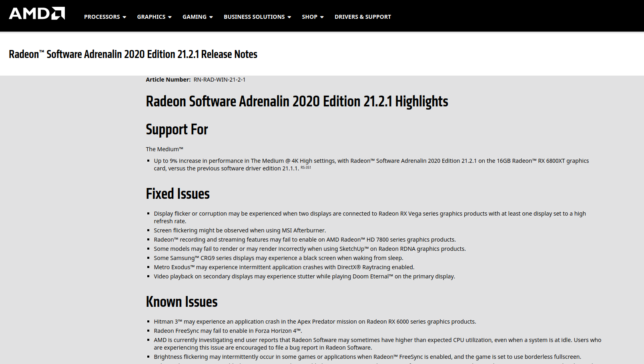Expand the Graphics dropdown arrow

[x=170, y=17]
